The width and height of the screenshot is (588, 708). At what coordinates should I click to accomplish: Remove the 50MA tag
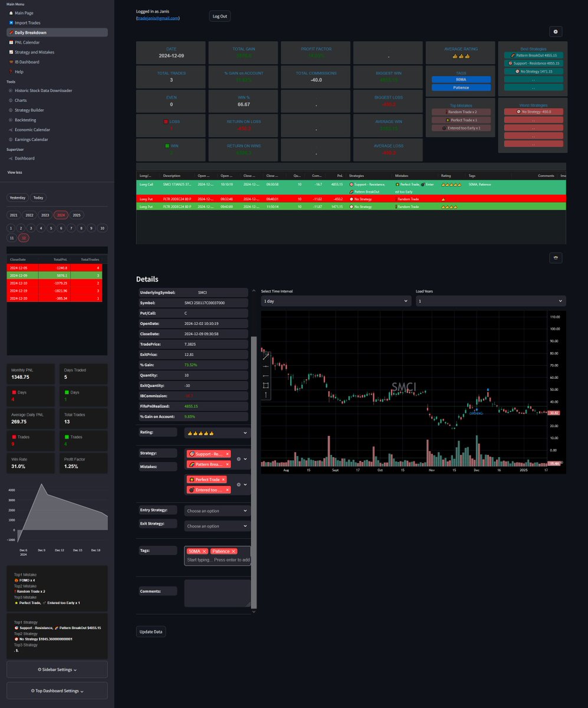click(205, 551)
